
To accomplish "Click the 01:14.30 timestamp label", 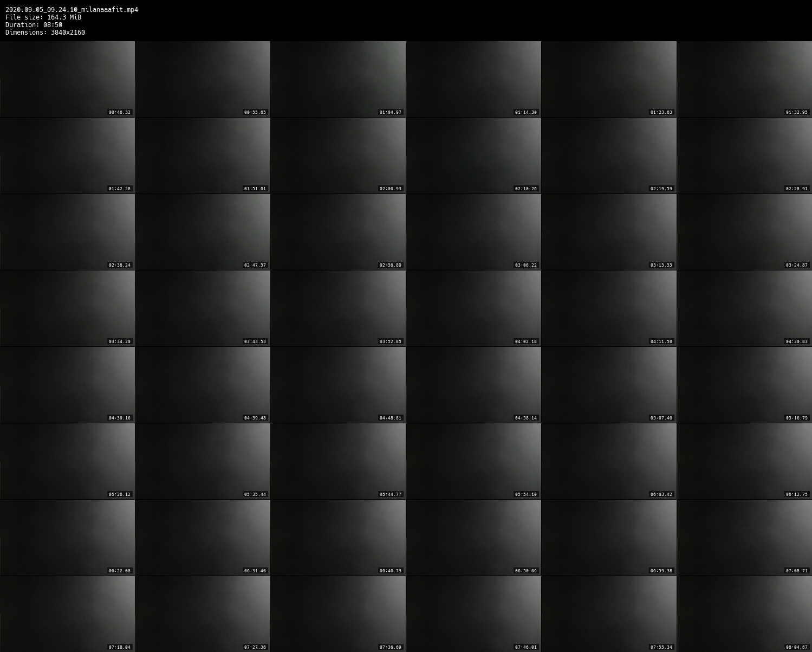I will (x=526, y=113).
